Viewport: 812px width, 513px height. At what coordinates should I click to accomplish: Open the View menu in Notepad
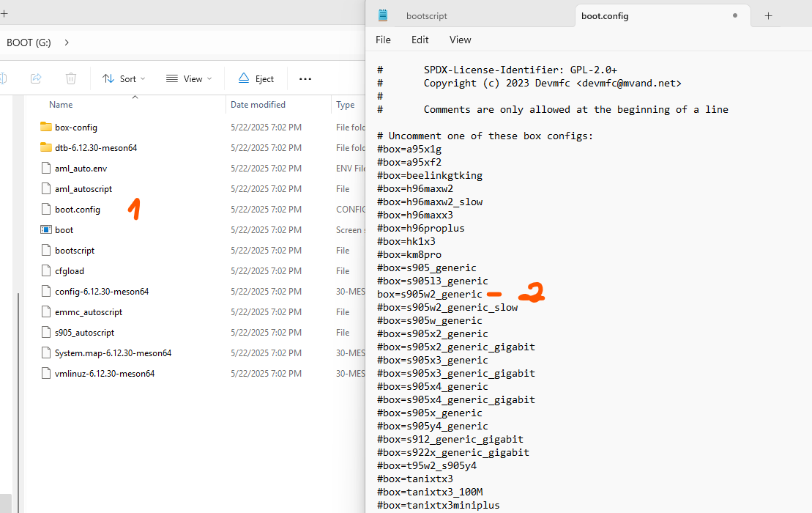coord(461,40)
